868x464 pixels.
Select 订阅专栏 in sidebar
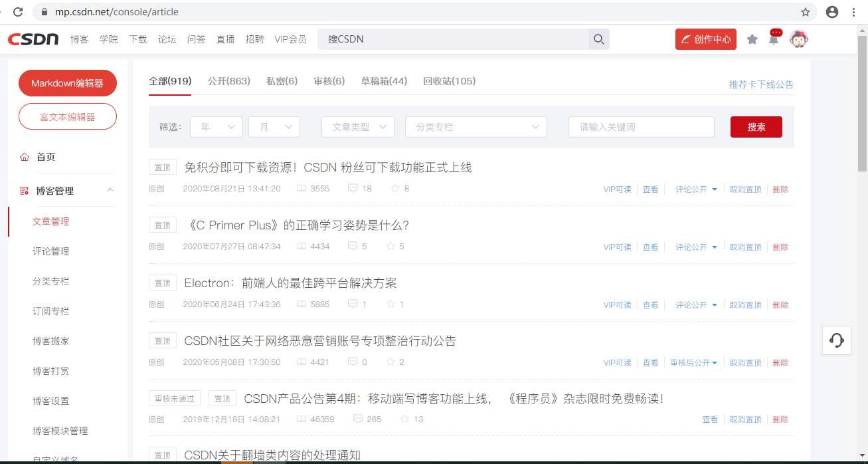coord(51,311)
